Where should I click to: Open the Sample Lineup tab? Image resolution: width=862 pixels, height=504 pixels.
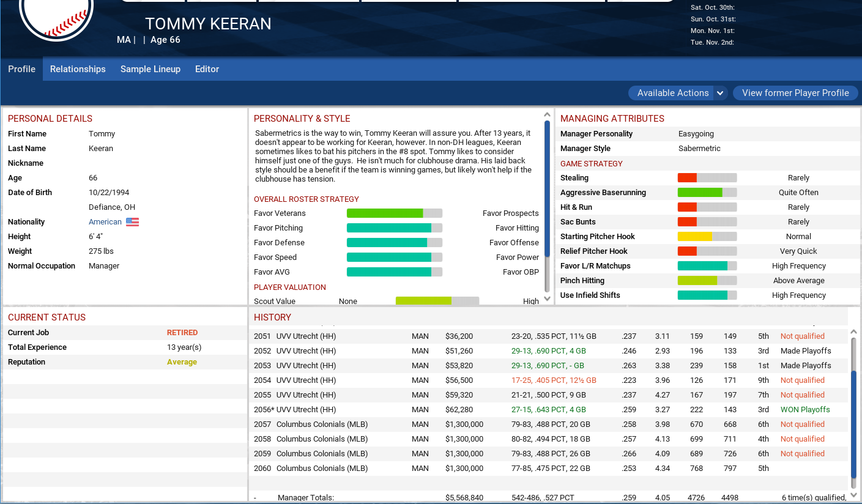coord(150,69)
